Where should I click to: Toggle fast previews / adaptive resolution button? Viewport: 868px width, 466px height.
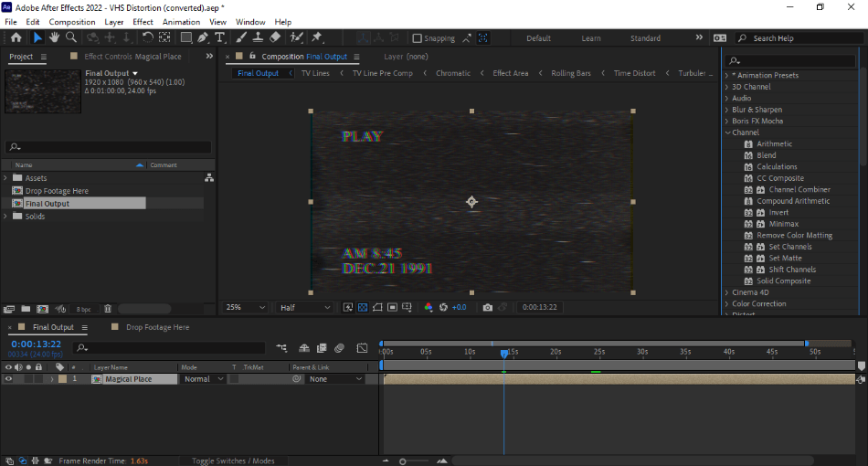pyautogui.click(x=347, y=307)
